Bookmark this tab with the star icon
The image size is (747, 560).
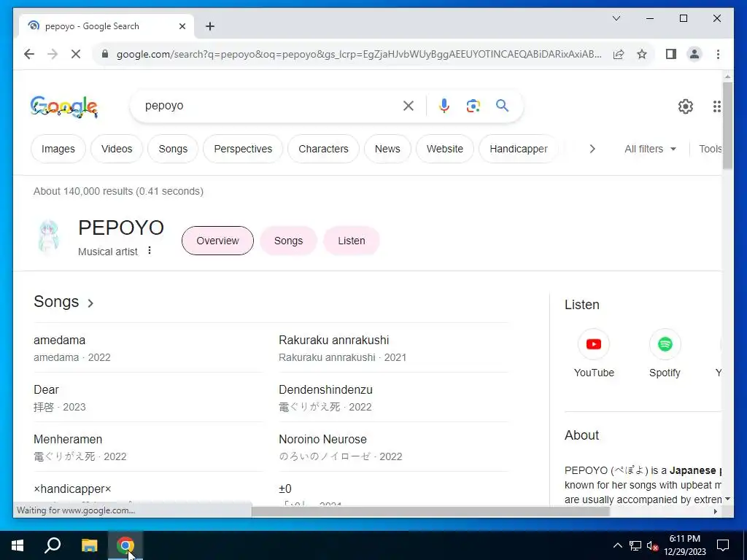(x=642, y=54)
